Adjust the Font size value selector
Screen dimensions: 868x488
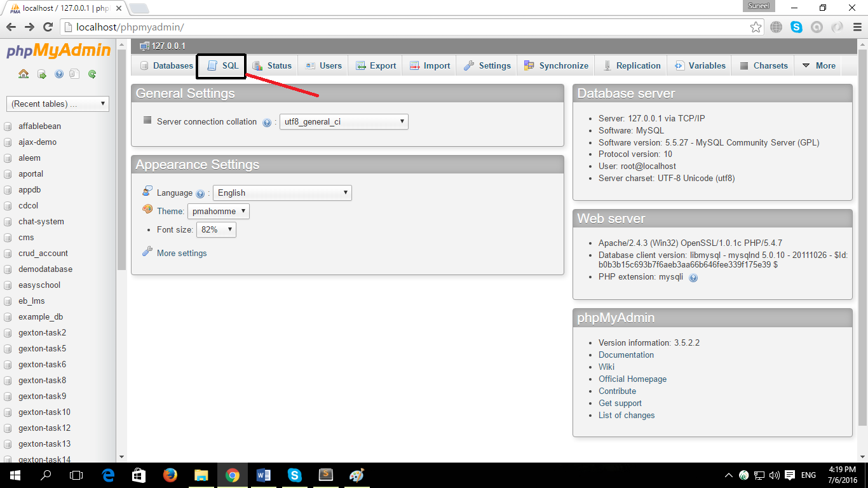click(x=215, y=229)
